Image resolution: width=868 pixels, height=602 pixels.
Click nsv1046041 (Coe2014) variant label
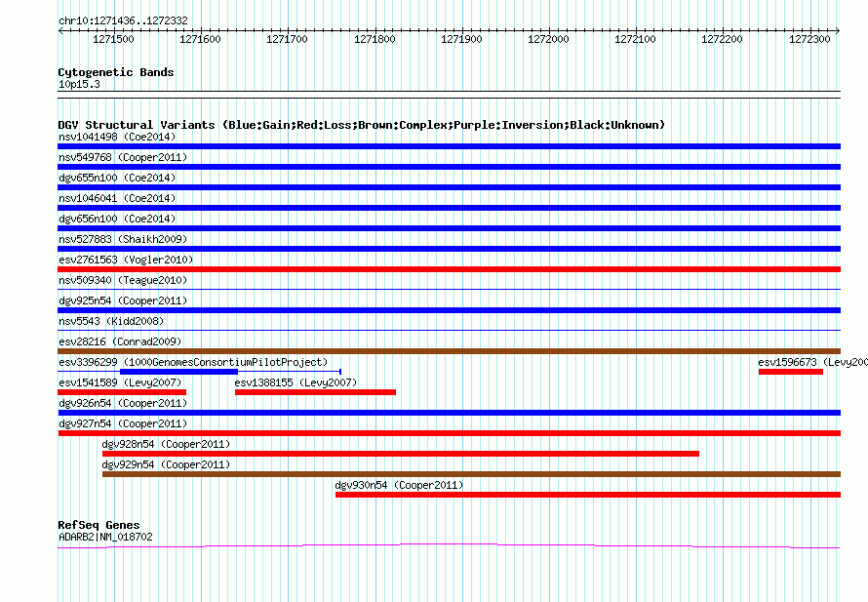tap(117, 198)
